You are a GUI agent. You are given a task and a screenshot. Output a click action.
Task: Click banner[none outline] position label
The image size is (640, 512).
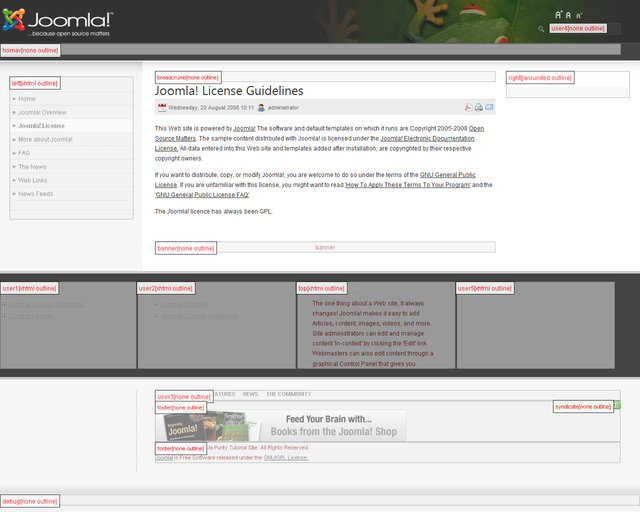186,248
